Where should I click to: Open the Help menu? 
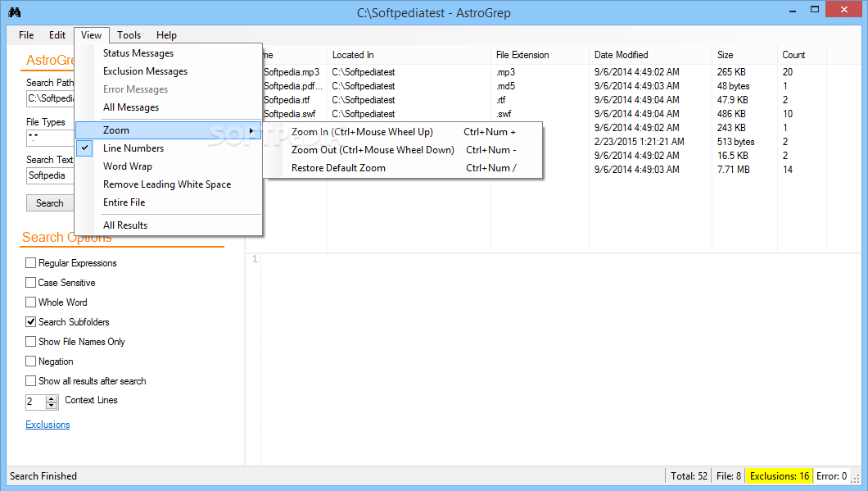tap(166, 35)
